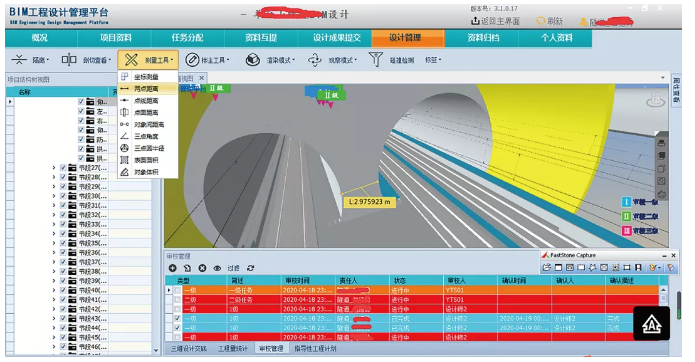Click FastStone Capture open file icon

point(547,268)
